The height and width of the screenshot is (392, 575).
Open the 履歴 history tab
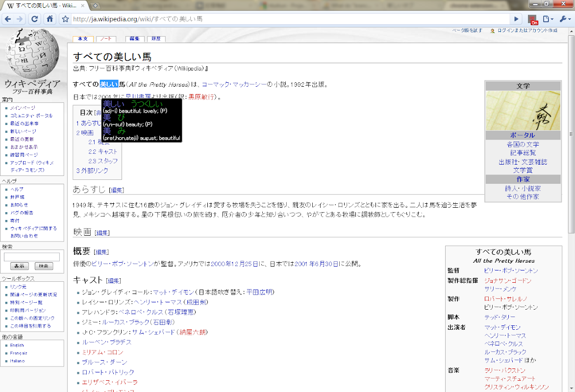click(156, 38)
